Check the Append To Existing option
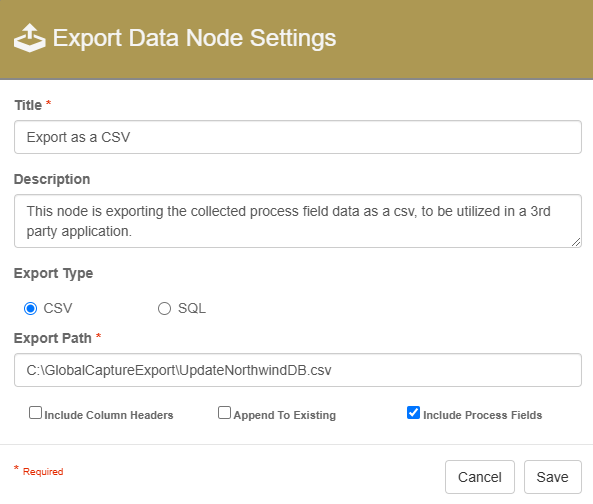The image size is (593, 504). click(224, 413)
